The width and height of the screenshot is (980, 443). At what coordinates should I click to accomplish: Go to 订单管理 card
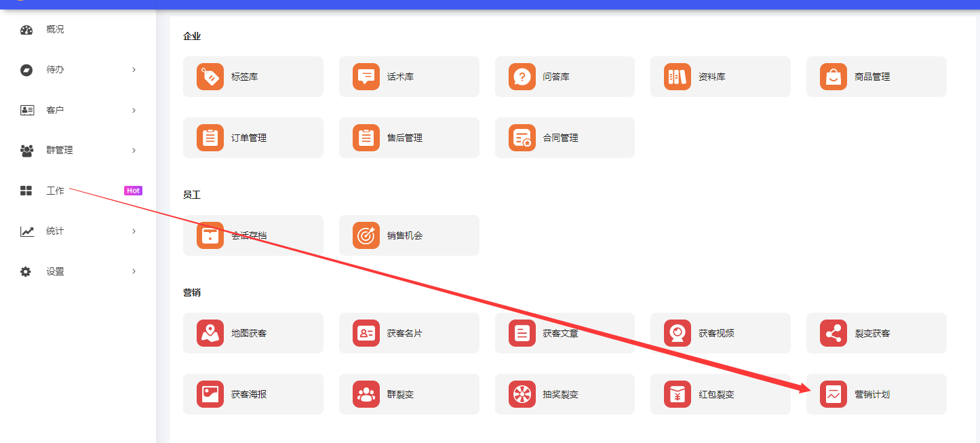(252, 138)
